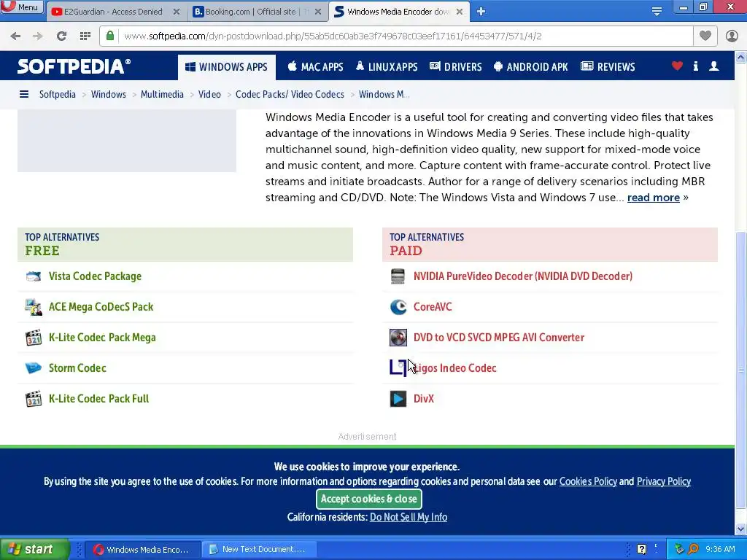Close the Booking.com tab
Viewport: 747px width, 560px height.
[x=318, y=12]
